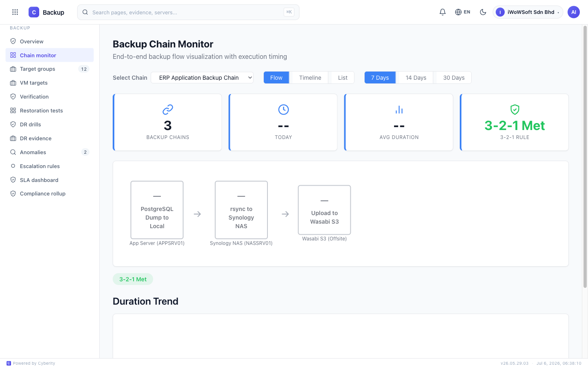Click the Compliance rollup shield icon

13,194
